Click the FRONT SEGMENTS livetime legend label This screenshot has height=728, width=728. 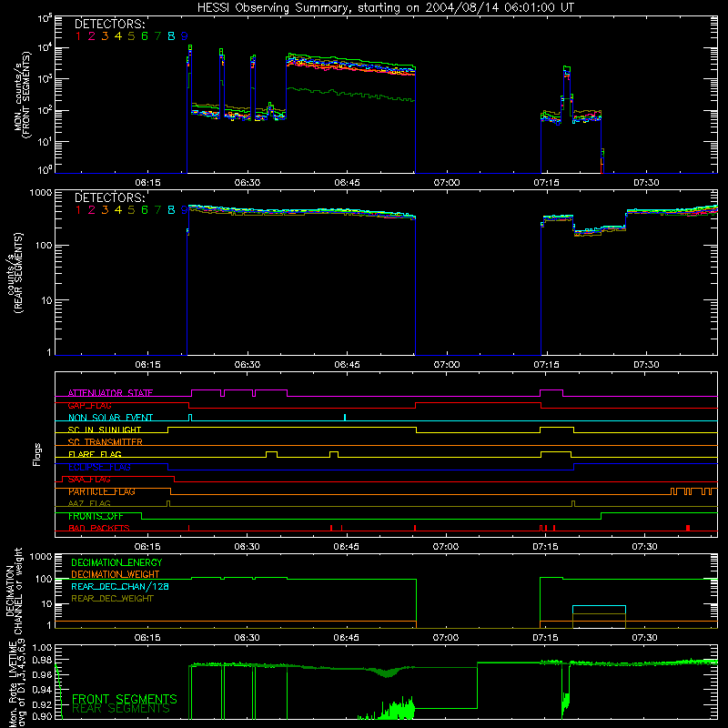click(125, 699)
